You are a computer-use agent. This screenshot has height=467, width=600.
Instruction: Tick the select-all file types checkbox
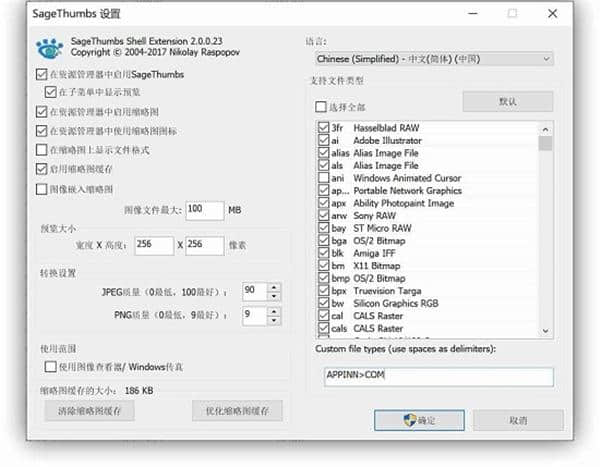coord(321,107)
